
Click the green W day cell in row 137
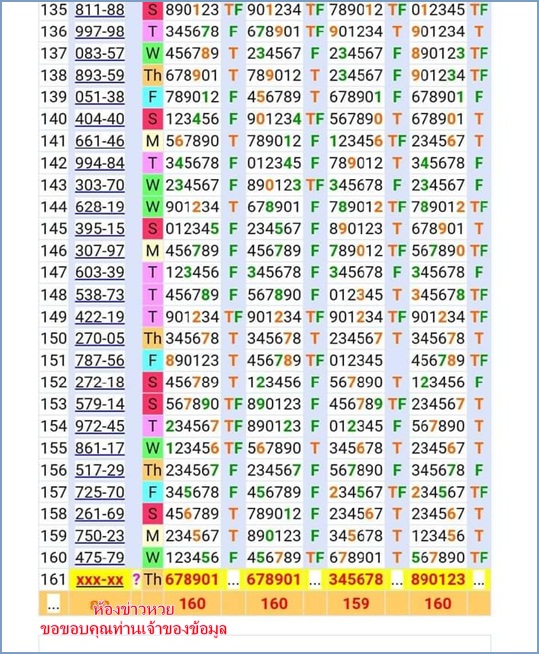pos(153,54)
